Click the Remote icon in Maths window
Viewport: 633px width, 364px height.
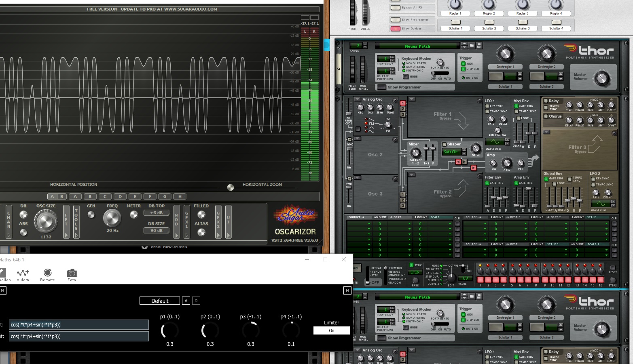(47, 275)
